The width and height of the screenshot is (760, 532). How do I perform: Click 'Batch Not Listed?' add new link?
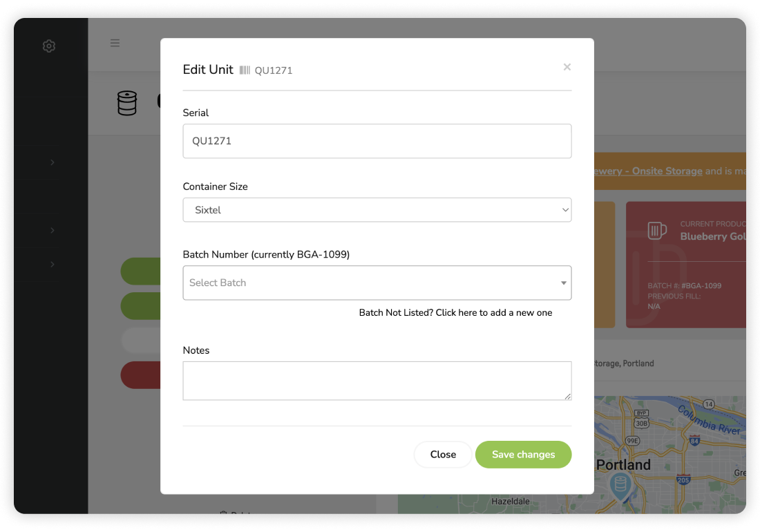click(x=455, y=312)
